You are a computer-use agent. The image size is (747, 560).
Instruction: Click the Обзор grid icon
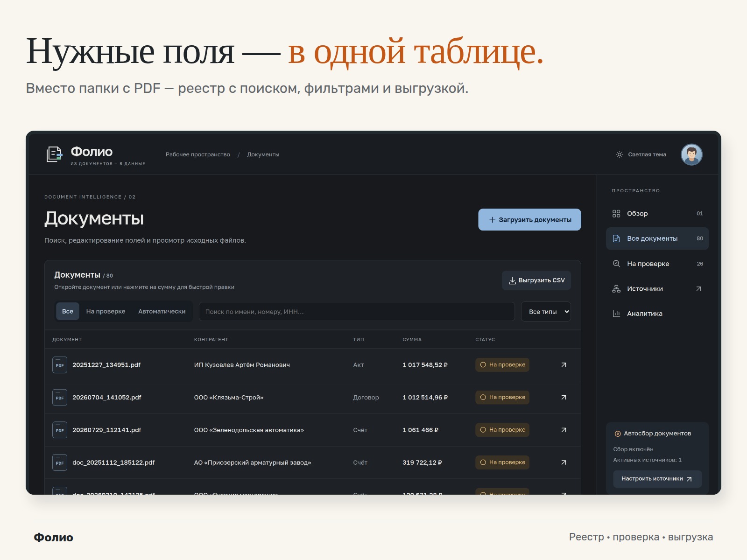pos(616,213)
